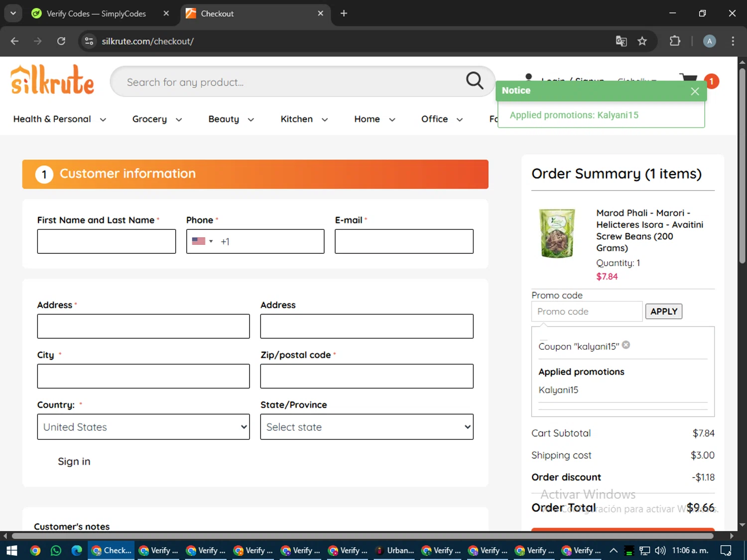747x560 pixels.
Task: Expand Health & Personal menu
Action: (60, 119)
